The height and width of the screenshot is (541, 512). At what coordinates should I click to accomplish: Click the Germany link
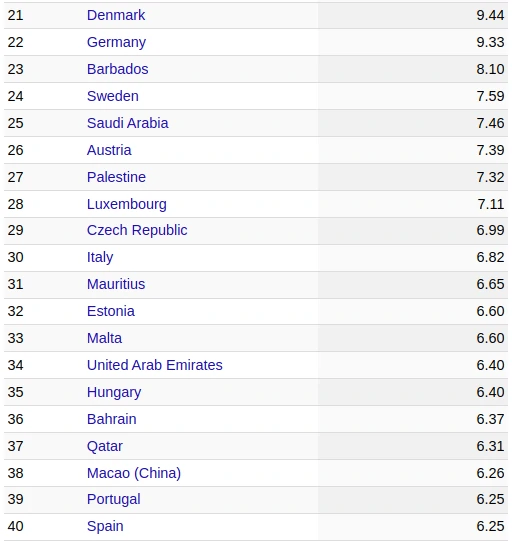pos(116,42)
